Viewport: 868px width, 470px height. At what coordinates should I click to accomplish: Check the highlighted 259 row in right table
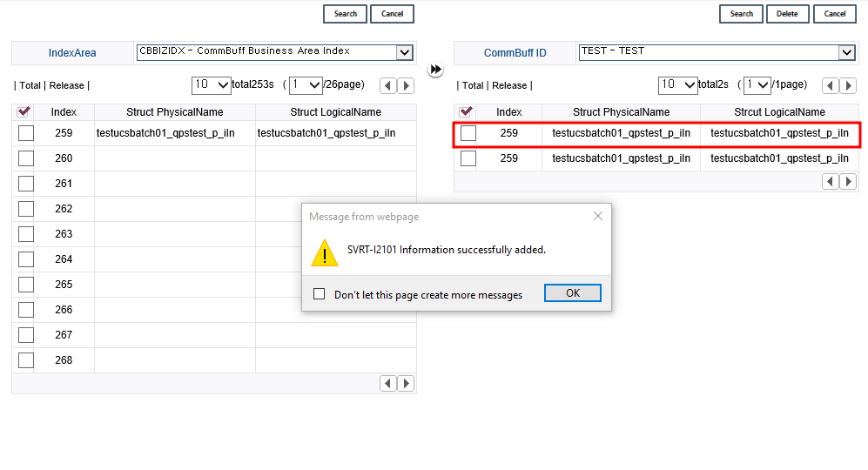point(468,133)
